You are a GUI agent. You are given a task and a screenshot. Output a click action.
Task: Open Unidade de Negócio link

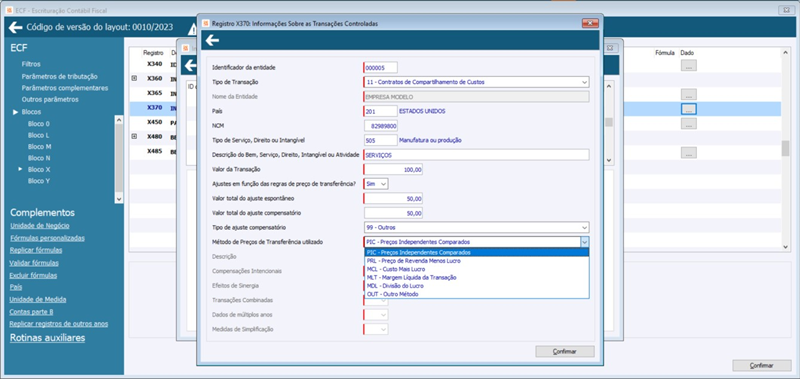tap(40, 226)
